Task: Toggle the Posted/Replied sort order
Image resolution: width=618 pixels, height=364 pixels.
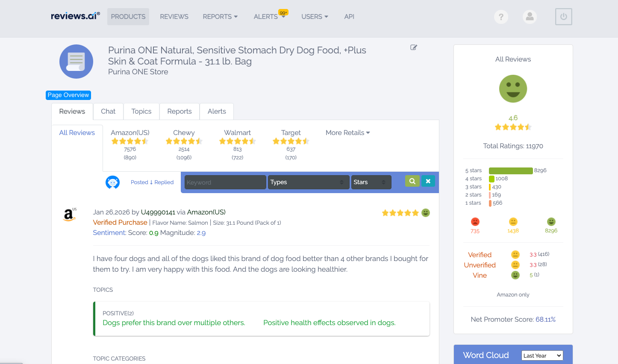Action: [152, 182]
